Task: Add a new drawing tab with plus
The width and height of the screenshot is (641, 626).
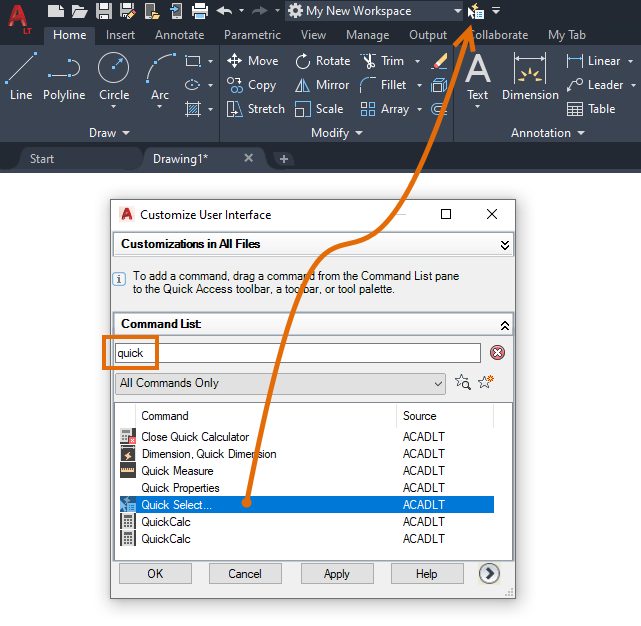Action: click(x=284, y=159)
